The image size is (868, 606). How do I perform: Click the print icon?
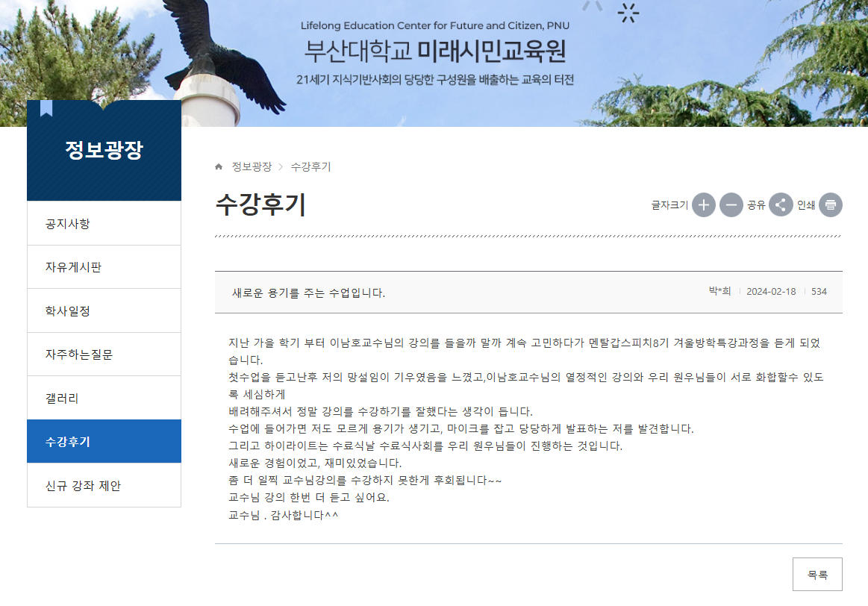click(x=831, y=204)
